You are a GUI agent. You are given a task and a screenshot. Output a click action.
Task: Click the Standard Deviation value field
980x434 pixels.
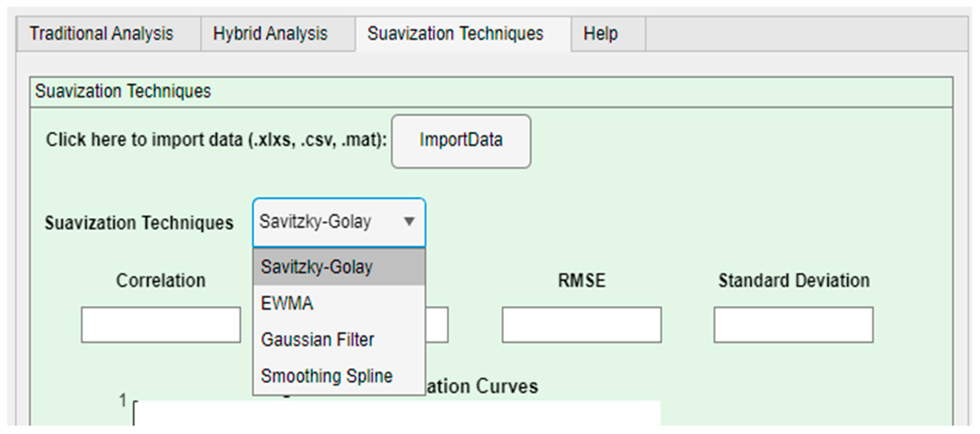tap(793, 325)
